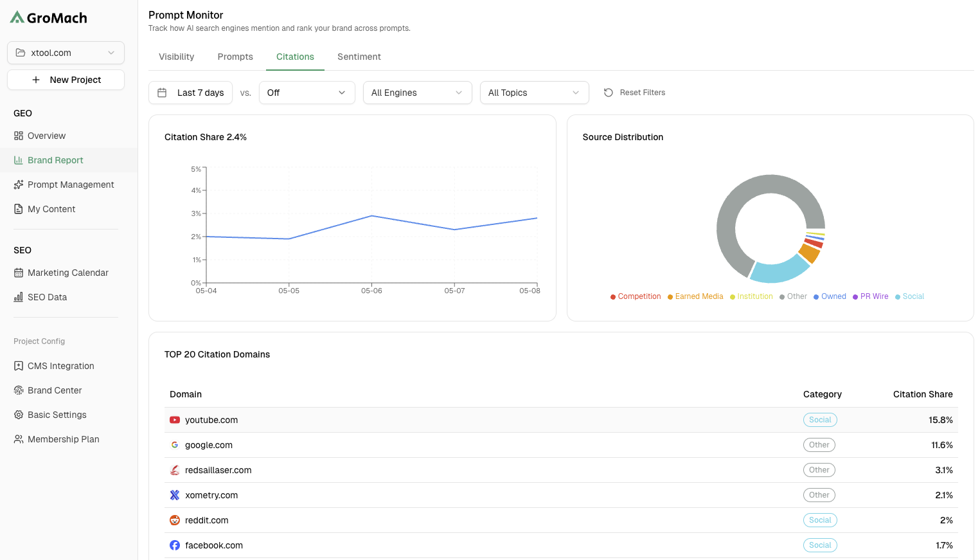Open the All Engines dropdown
The image size is (980, 560).
tap(418, 93)
